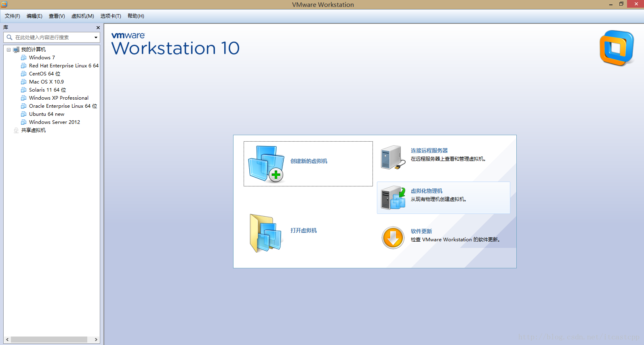This screenshot has width=644, height=345.
Task: Select Windows Server 2012 in library
Action: [55, 122]
